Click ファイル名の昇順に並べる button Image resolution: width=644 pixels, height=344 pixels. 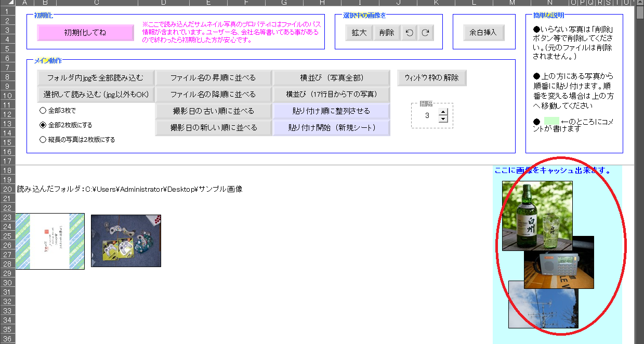[213, 78]
